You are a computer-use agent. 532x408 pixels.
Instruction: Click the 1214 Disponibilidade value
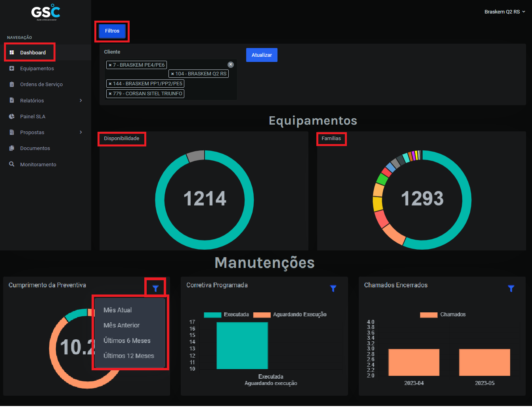[x=205, y=198]
